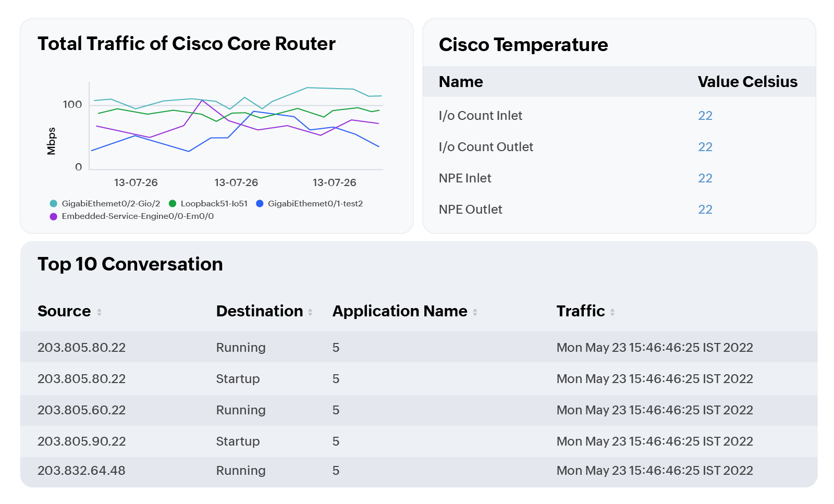This screenshot has width=834, height=504.
Task: Click the Traffic column header
Action: 581,311
